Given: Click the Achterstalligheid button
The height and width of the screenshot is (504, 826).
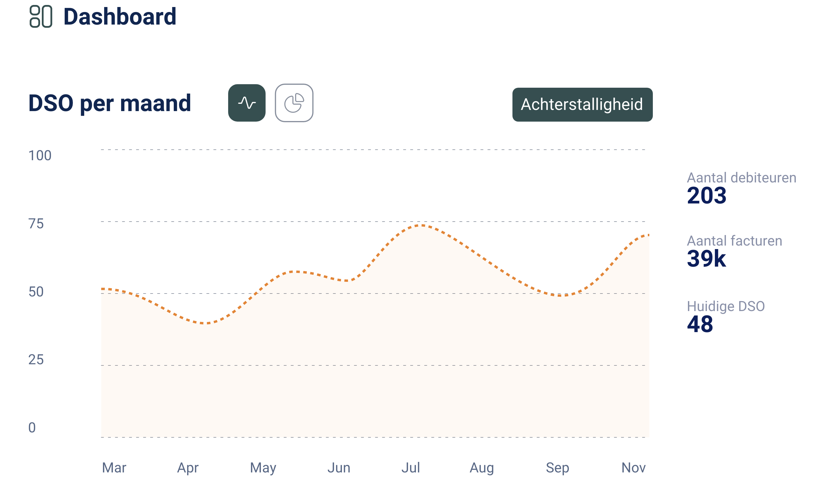Looking at the screenshot, I should tap(582, 105).
